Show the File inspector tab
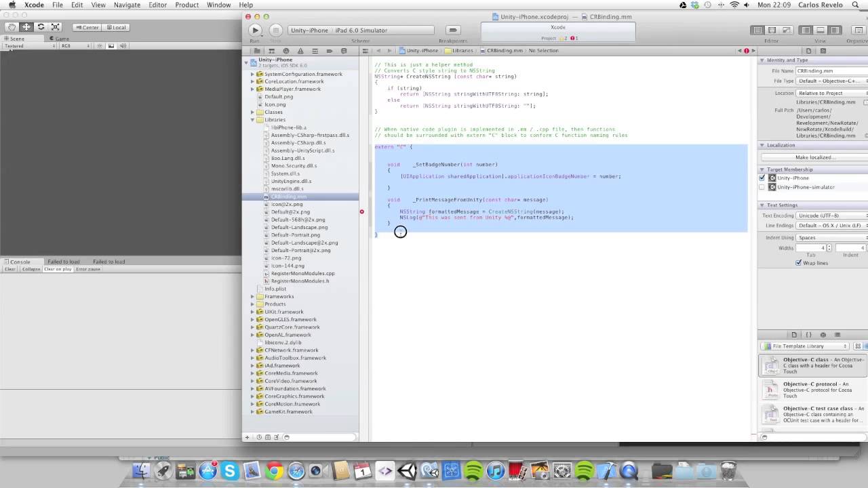The width and height of the screenshot is (868, 488). click(x=808, y=51)
